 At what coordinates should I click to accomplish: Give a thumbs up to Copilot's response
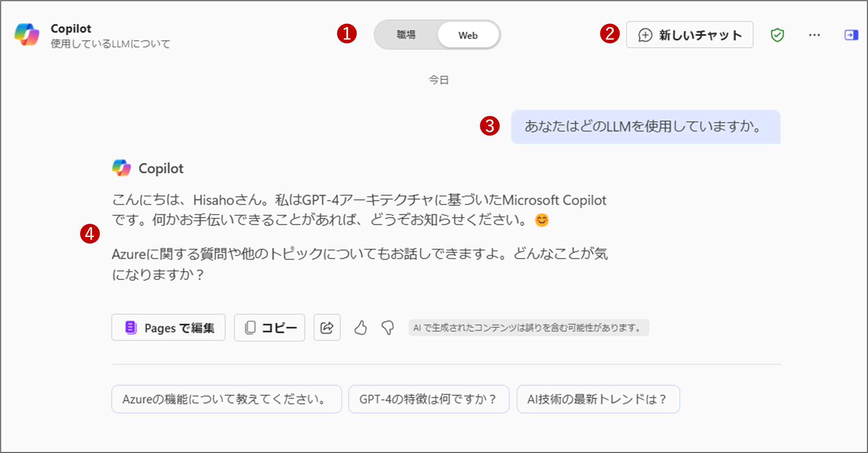pos(360,328)
